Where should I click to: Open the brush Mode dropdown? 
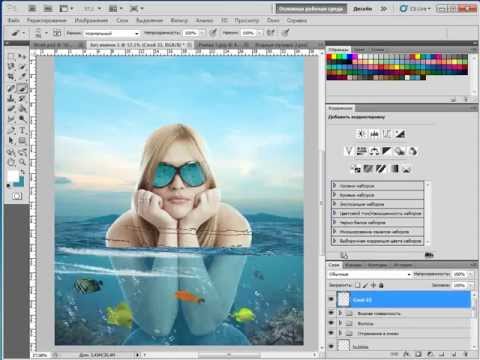point(112,33)
